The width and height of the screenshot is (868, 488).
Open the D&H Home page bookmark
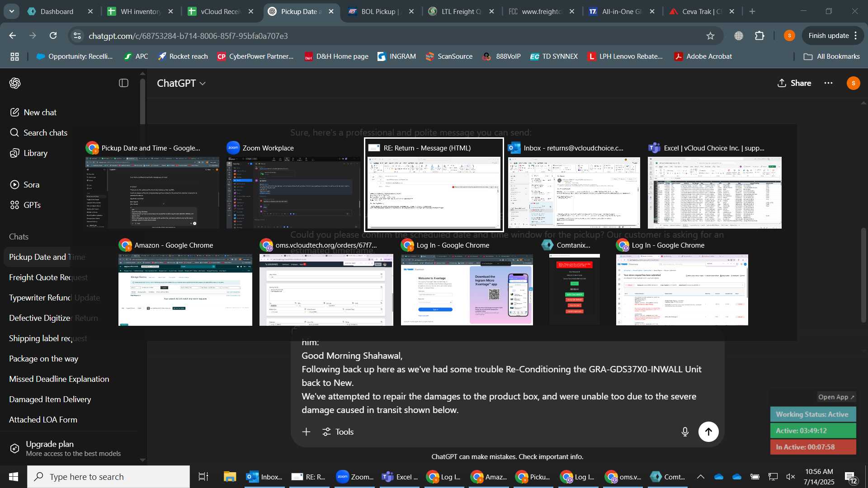tap(336, 56)
